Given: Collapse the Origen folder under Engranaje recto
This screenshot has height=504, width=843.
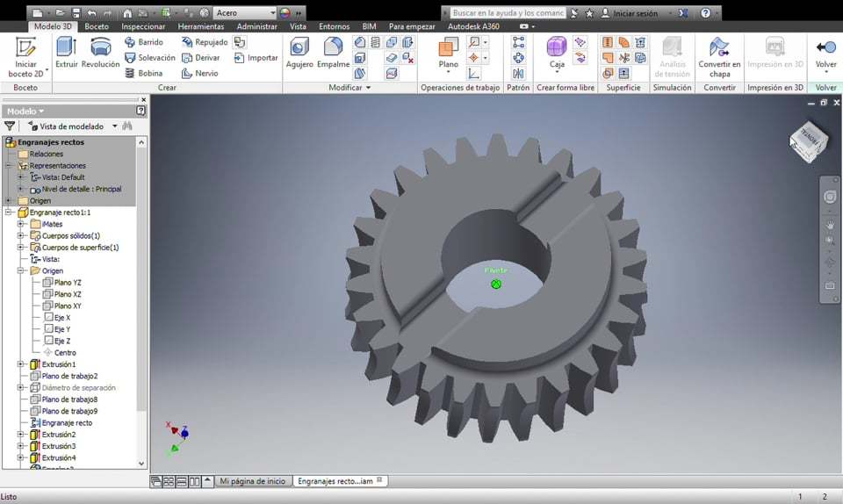Looking at the screenshot, I should pos(20,270).
